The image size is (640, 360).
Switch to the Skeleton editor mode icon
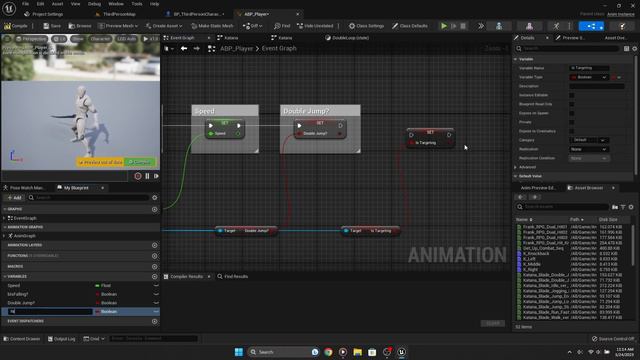[x=499, y=26]
